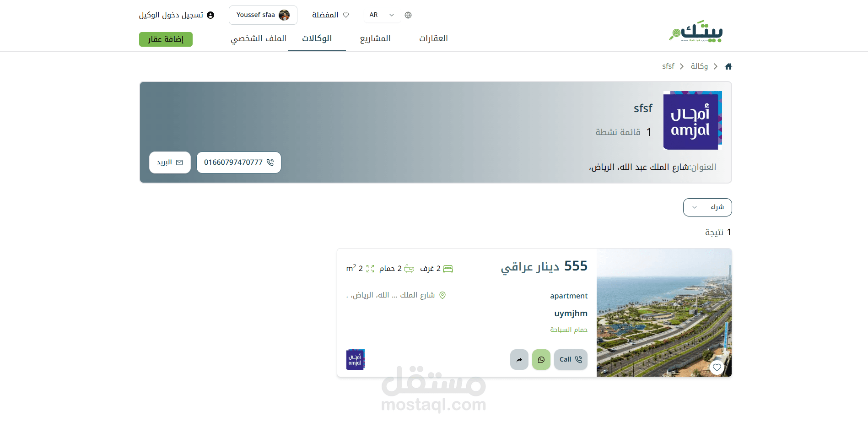Click the listing title uymjhm

click(x=571, y=314)
